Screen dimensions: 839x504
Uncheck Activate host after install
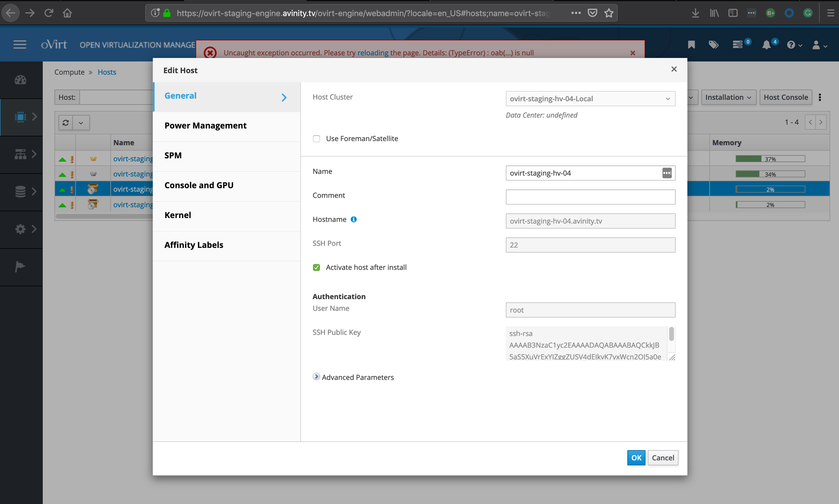(316, 268)
